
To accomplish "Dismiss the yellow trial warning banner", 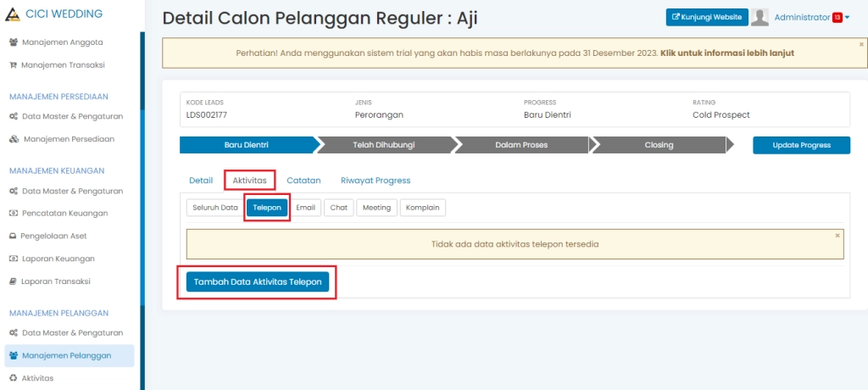I will click(x=861, y=44).
